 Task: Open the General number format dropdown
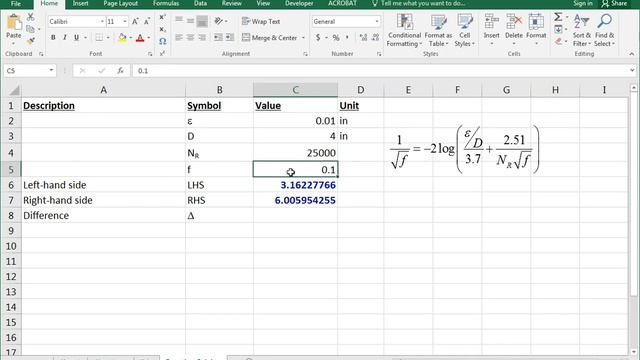click(376, 22)
